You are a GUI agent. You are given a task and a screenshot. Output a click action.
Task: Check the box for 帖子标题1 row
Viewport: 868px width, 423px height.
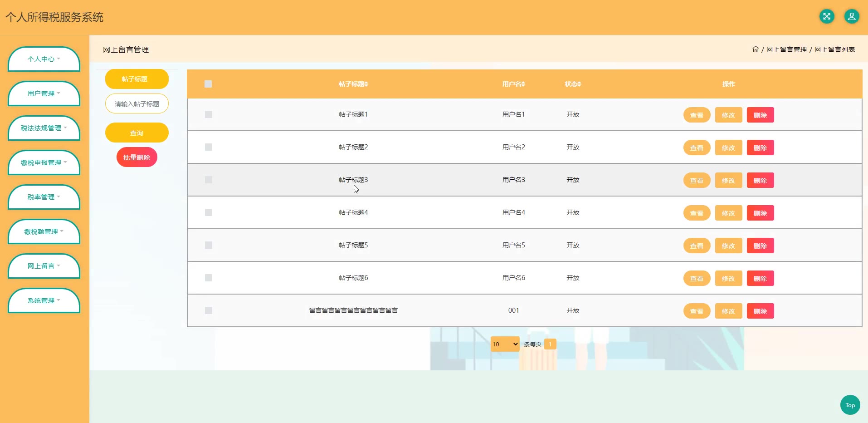[209, 114]
